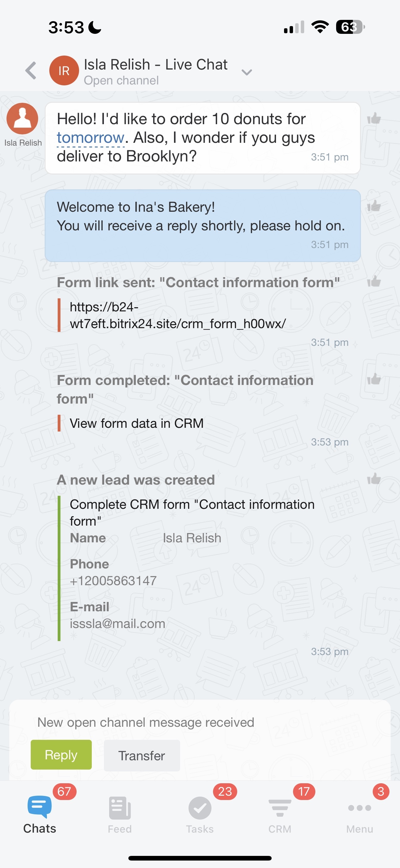Screen dimensions: 400x868
Task: Like the Form completed message
Action: pyautogui.click(x=374, y=379)
